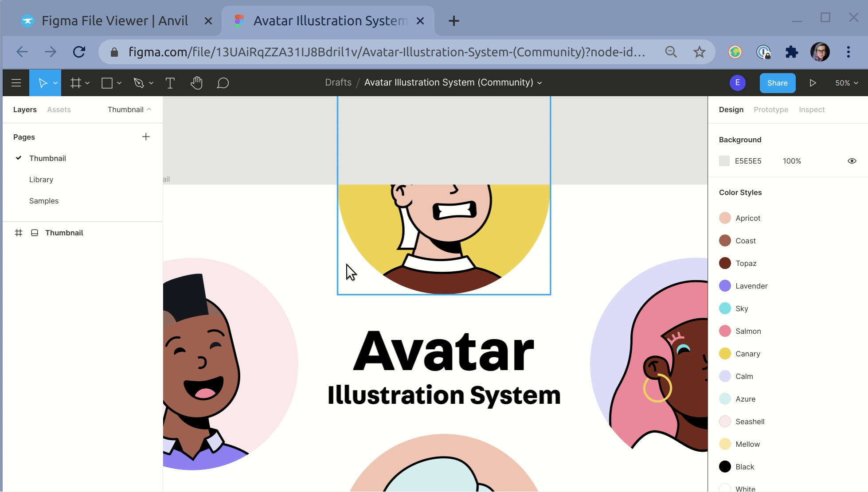The width and height of the screenshot is (868, 492).
Task: Select the Rectangle tool
Action: coord(107,82)
